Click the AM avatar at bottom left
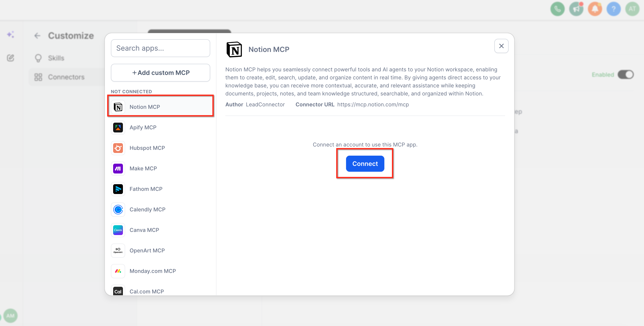This screenshot has height=326, width=644. click(10, 316)
